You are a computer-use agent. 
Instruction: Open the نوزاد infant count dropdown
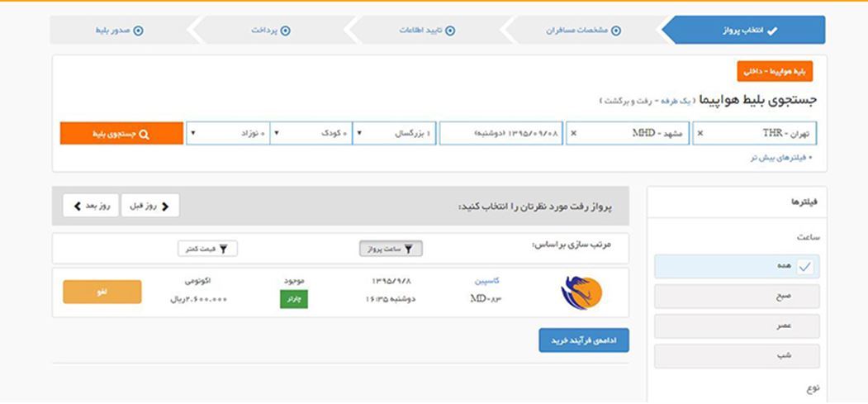point(228,133)
